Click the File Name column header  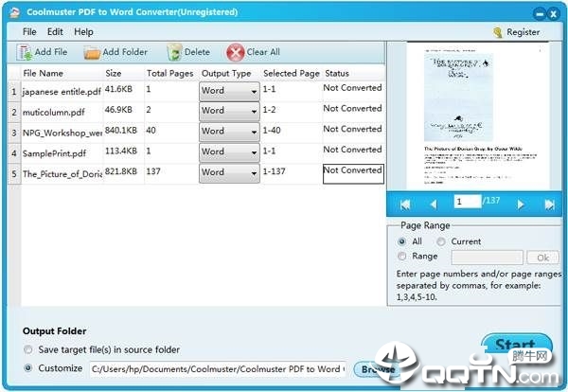pos(43,74)
